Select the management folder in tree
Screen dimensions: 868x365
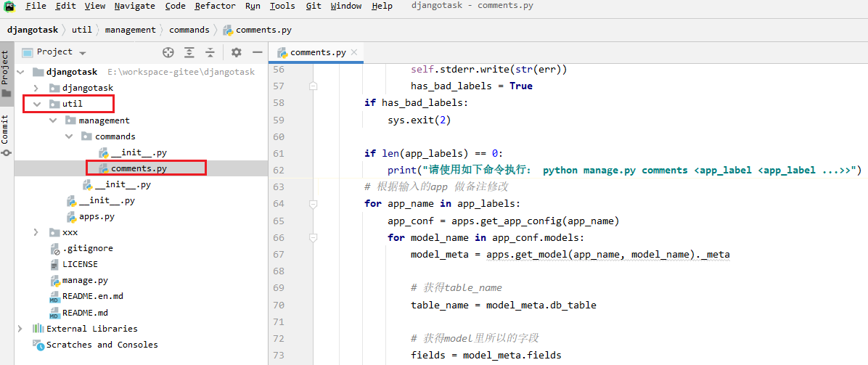(x=104, y=120)
